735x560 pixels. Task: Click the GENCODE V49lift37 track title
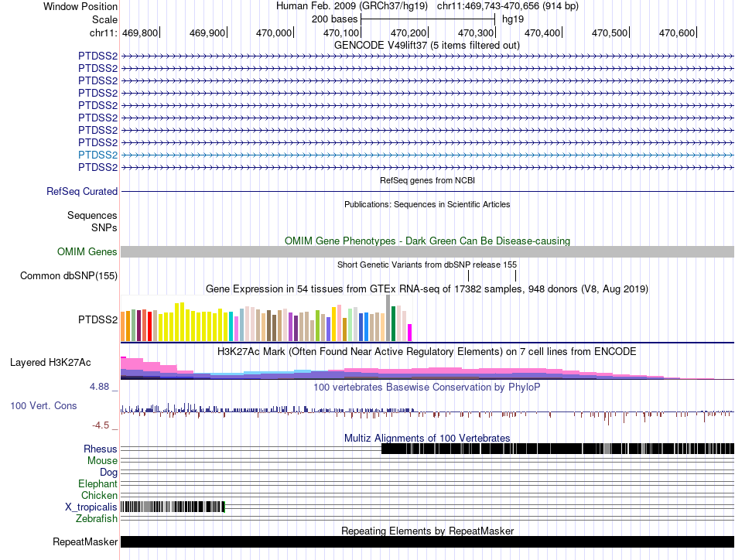[x=427, y=46]
